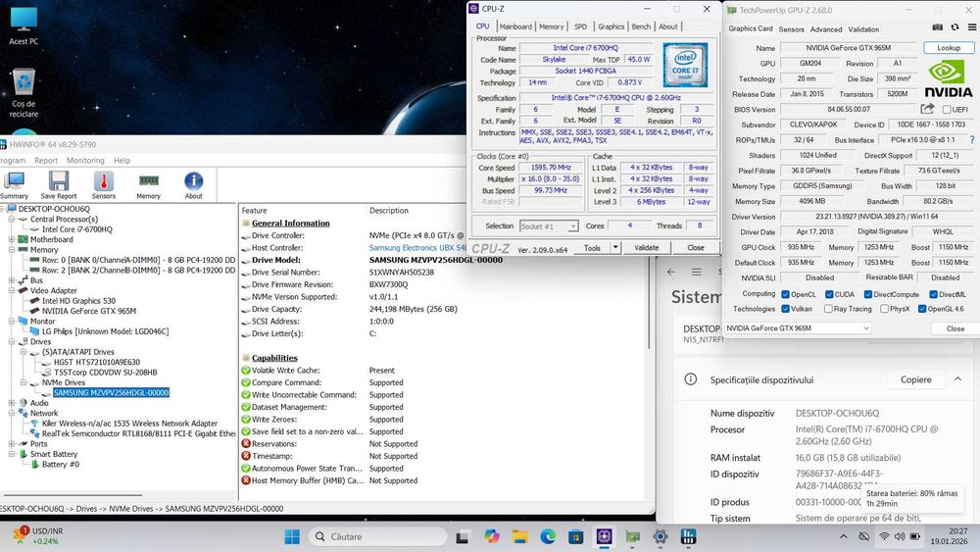
Task: Select the NVIDIA GeForce GTX 965M tree item
Action: click(x=88, y=311)
